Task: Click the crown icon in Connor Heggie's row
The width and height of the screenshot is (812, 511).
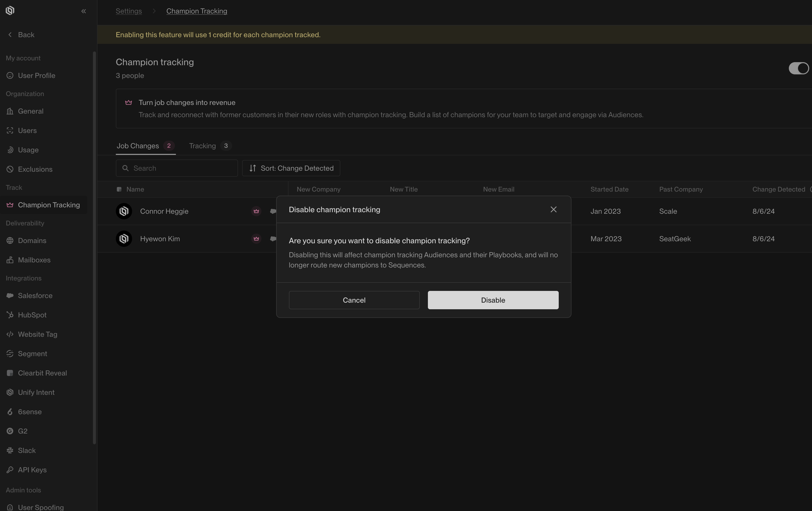Action: 256,211
